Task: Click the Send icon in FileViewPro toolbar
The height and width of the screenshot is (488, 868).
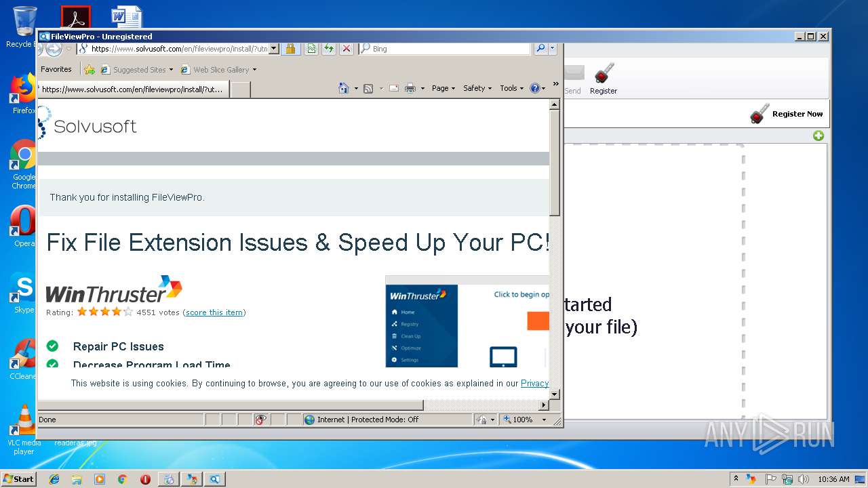Action: tap(573, 79)
